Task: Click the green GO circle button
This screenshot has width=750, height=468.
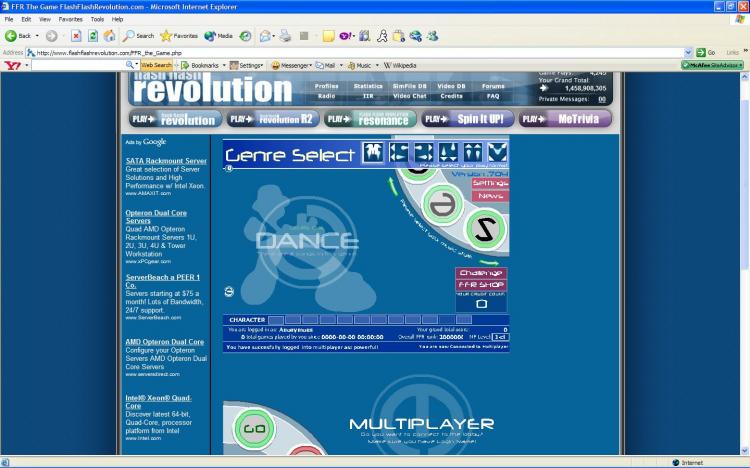Action: pyautogui.click(x=254, y=428)
